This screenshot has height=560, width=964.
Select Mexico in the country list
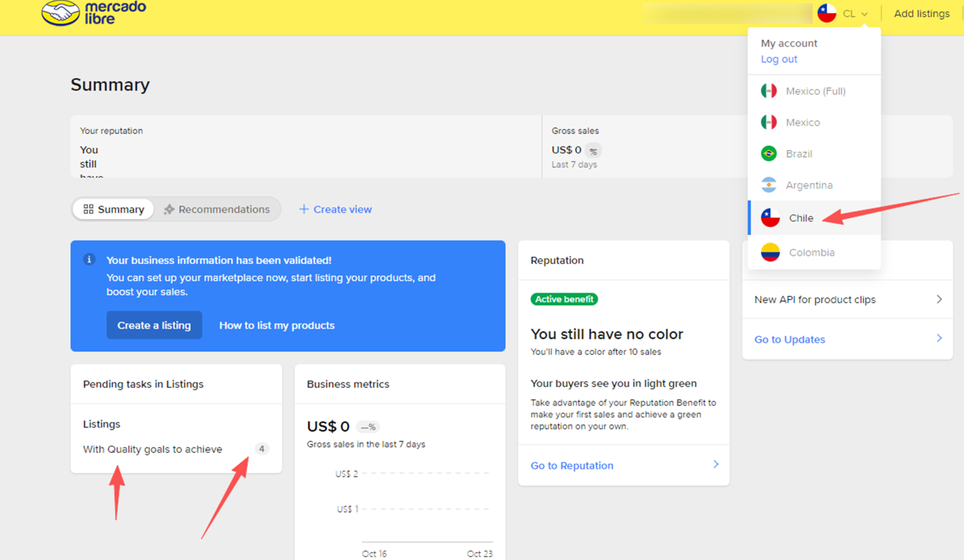(x=802, y=122)
